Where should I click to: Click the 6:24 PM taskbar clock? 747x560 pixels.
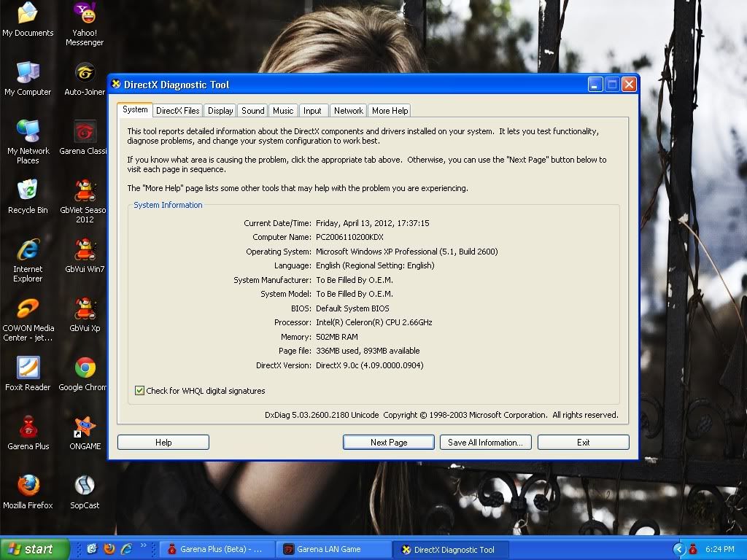(x=719, y=550)
